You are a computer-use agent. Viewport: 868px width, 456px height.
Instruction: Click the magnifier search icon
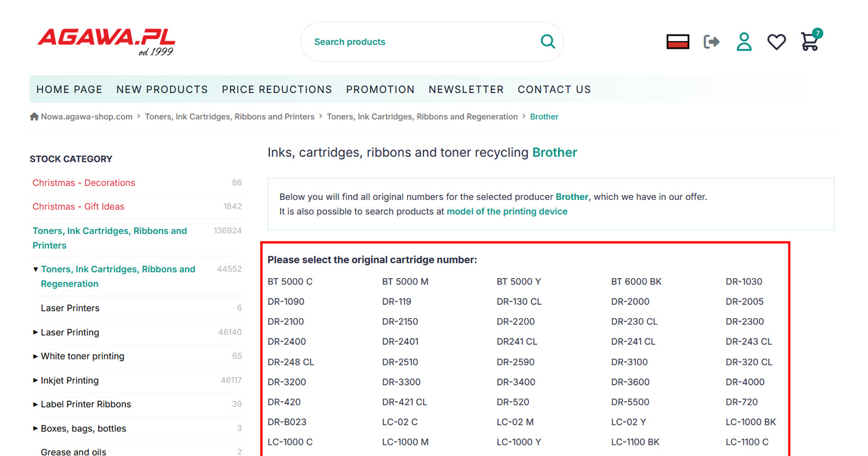pos(547,42)
